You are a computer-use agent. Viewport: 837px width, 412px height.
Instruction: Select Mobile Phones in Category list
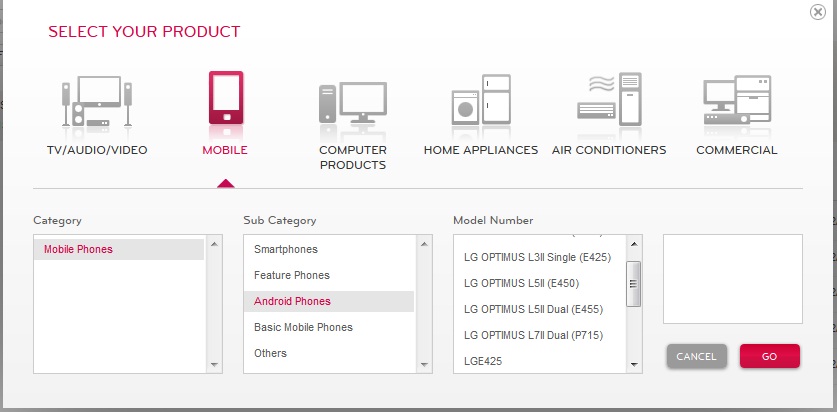tap(119, 249)
